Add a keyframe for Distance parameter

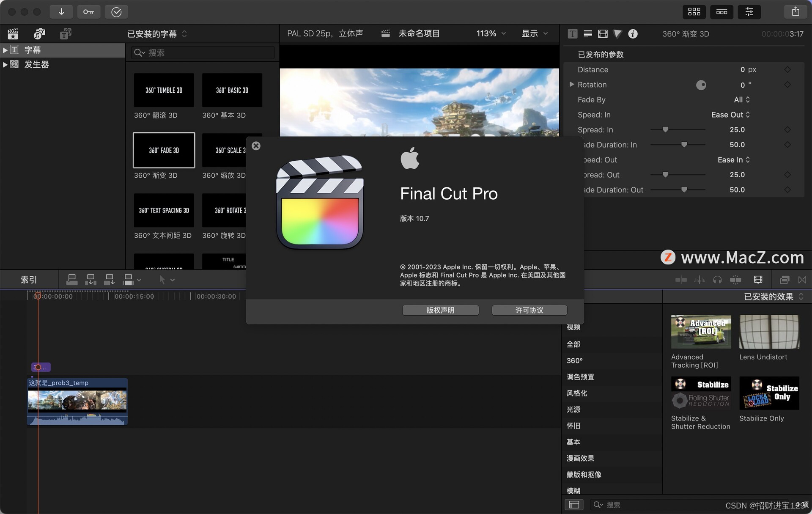(787, 69)
